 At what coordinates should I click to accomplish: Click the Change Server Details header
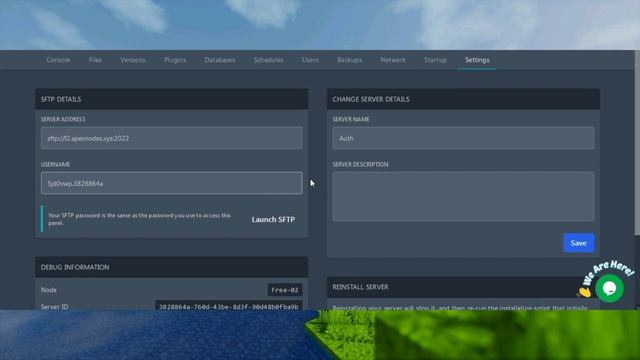[x=463, y=99]
